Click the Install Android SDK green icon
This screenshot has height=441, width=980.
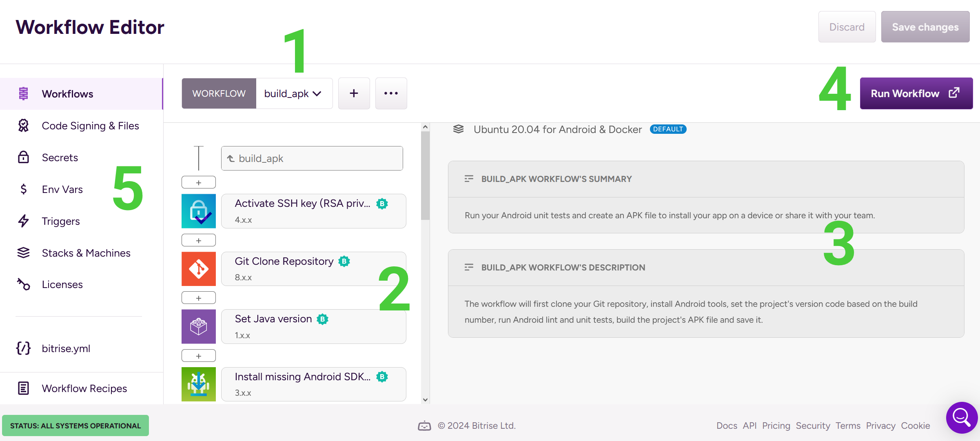pyautogui.click(x=199, y=384)
